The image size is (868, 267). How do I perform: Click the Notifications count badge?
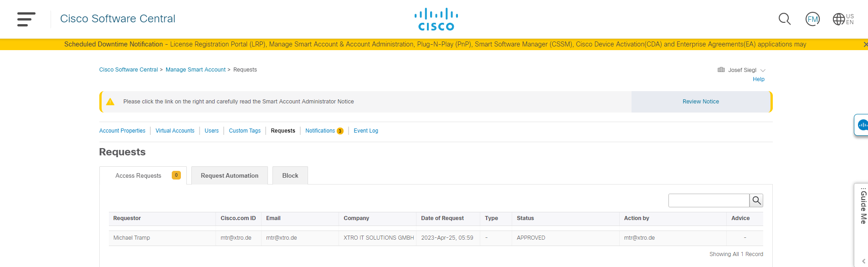coord(340,131)
